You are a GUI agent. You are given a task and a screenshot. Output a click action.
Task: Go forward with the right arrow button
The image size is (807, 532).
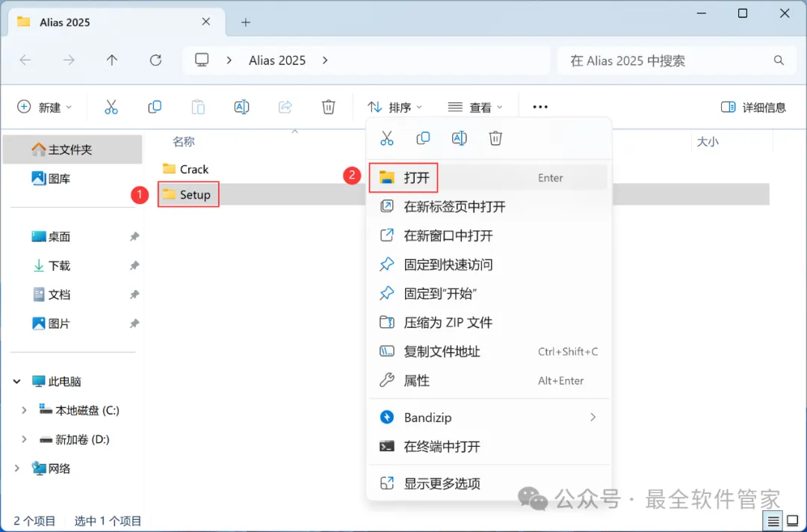69,61
